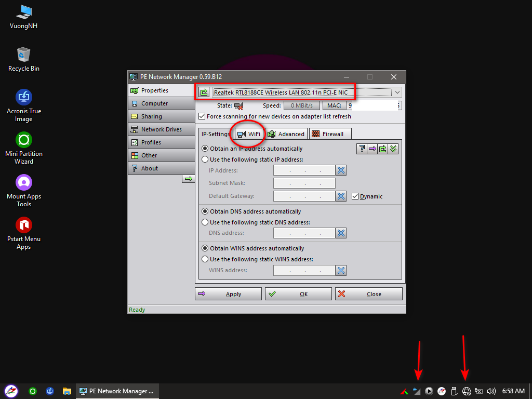
Task: Select the Pstart Menu Apps desktop icon
Action: (24, 234)
